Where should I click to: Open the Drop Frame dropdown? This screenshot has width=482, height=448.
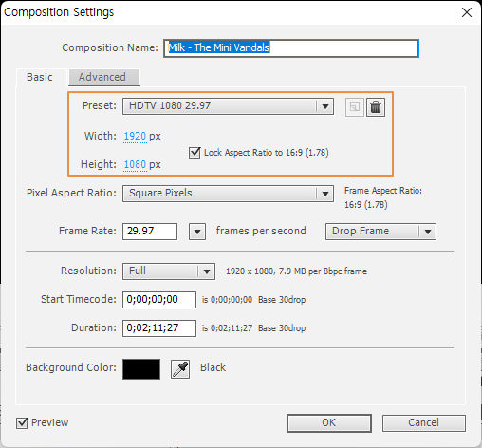click(x=380, y=232)
